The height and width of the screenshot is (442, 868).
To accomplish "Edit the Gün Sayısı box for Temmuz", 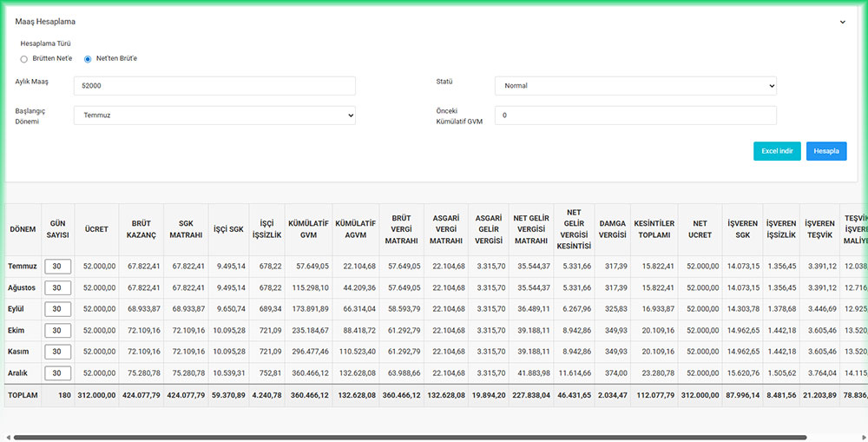I will pyautogui.click(x=57, y=265).
